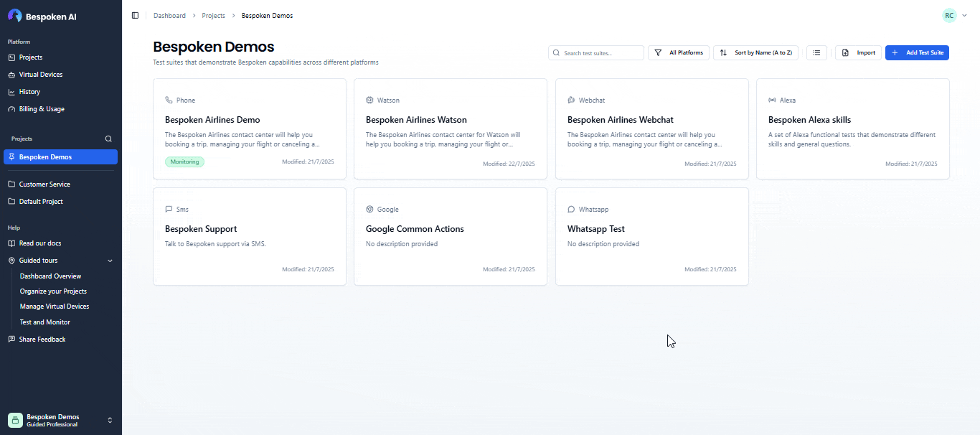Click the Monitoring badge on Airlines Demo
980x435 pixels.
tap(184, 162)
